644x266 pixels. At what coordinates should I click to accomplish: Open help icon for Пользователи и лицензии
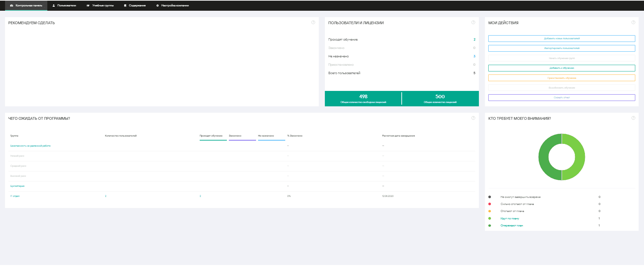(473, 22)
